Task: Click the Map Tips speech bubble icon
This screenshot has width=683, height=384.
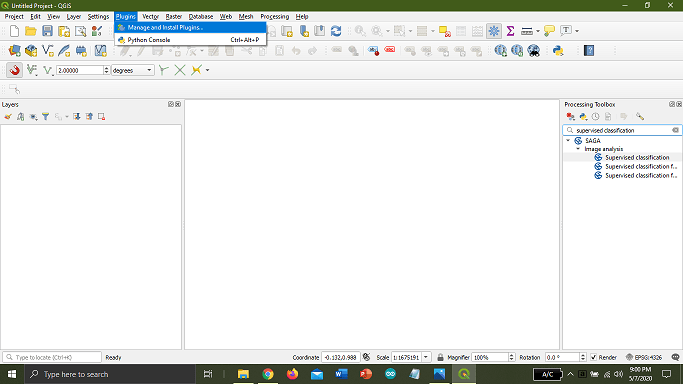Action: pyautogui.click(x=549, y=31)
